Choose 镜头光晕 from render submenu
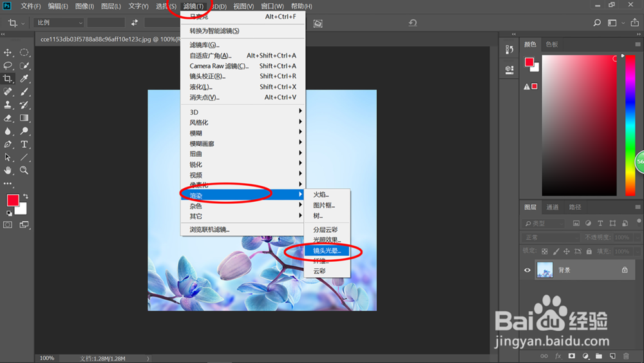Image resolution: width=644 pixels, height=363 pixels. point(327,250)
